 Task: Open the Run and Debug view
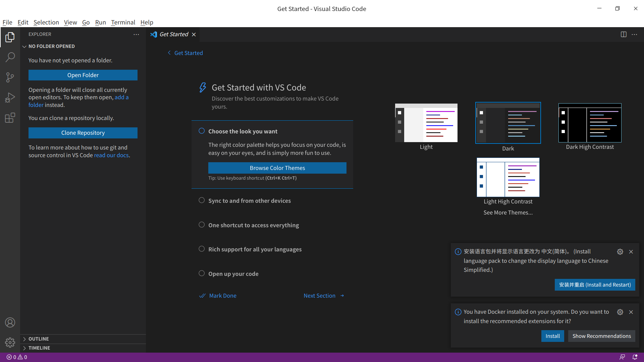coord(10,98)
